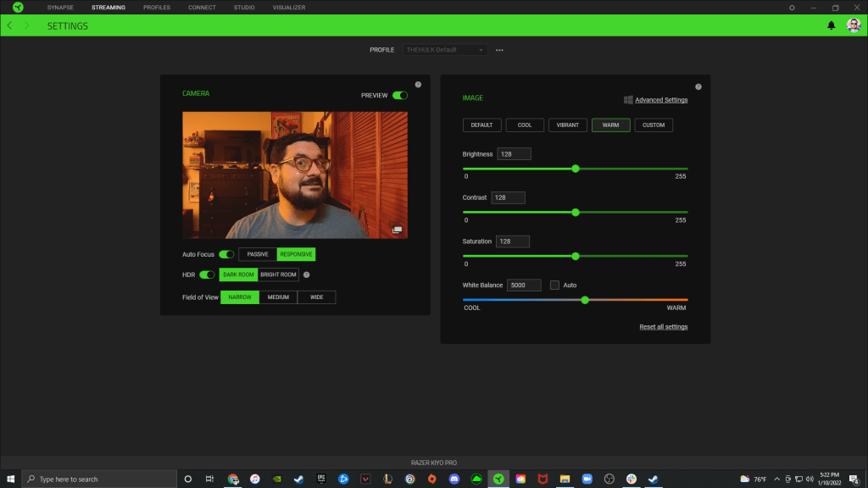Show help for the Camera panel
The image size is (868, 488).
pyautogui.click(x=418, y=85)
